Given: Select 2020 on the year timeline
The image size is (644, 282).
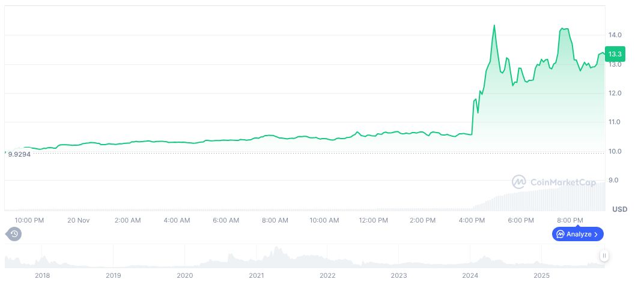Looking at the screenshot, I should click(185, 275).
